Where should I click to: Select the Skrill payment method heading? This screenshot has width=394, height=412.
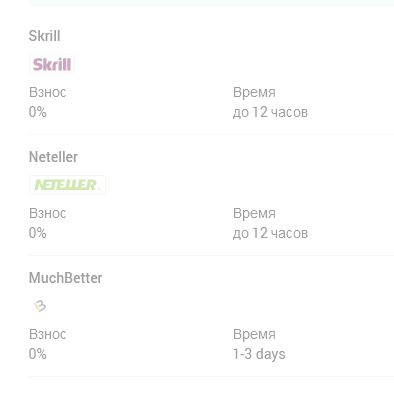[x=44, y=36]
